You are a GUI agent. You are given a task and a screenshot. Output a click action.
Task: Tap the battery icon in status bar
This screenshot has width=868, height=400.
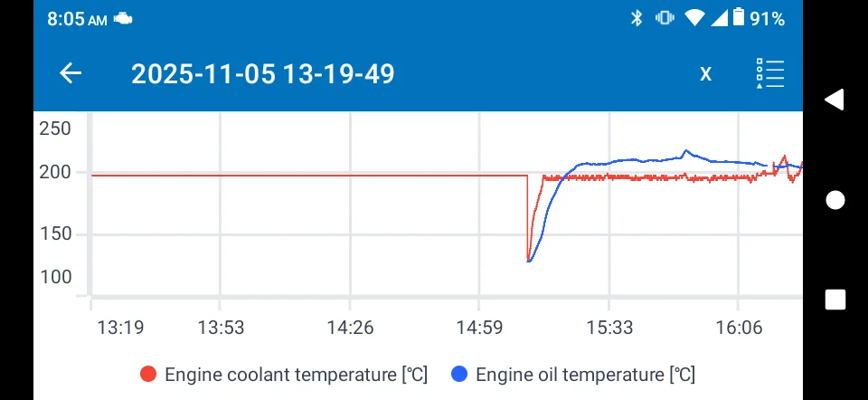[x=739, y=18]
